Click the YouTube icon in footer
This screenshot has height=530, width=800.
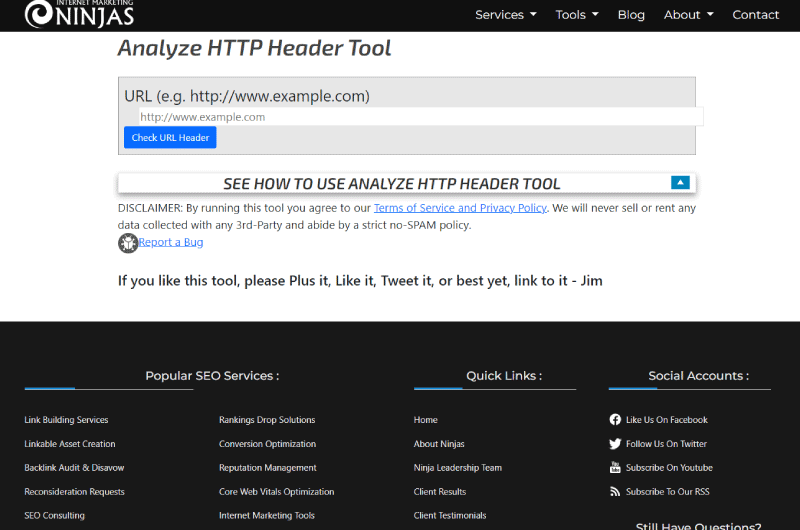615,467
